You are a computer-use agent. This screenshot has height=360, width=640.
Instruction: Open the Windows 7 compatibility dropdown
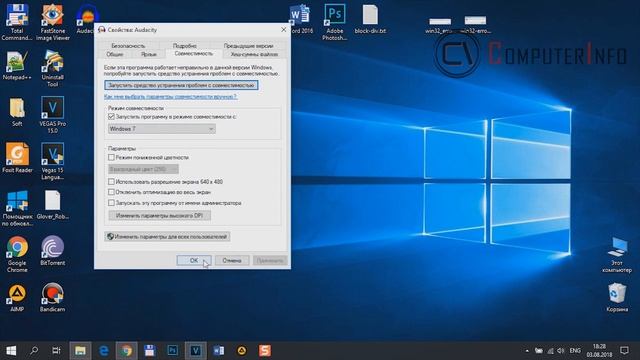[162, 129]
